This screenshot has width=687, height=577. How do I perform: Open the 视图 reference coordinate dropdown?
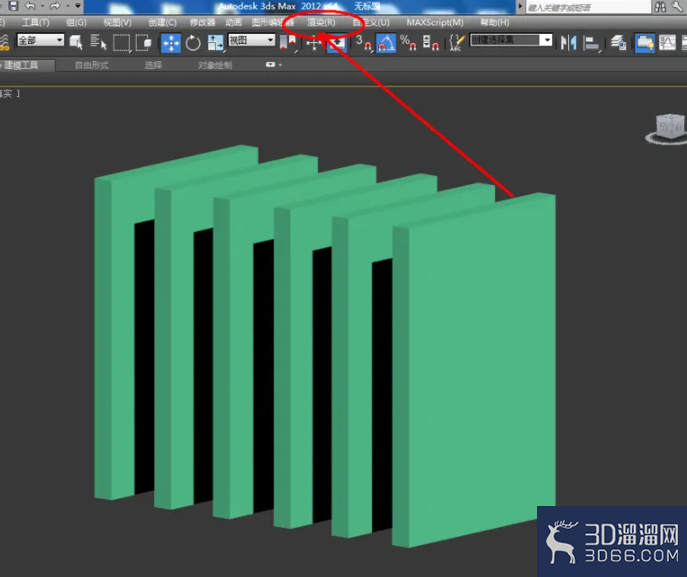click(251, 40)
